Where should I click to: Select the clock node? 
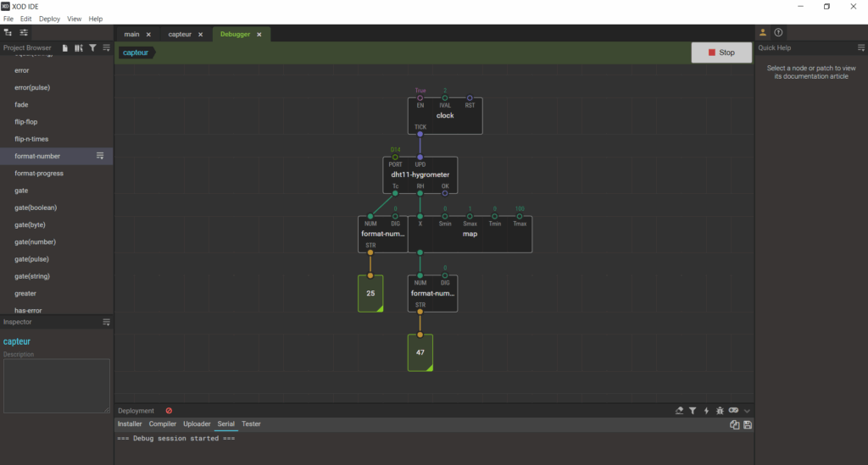445,115
